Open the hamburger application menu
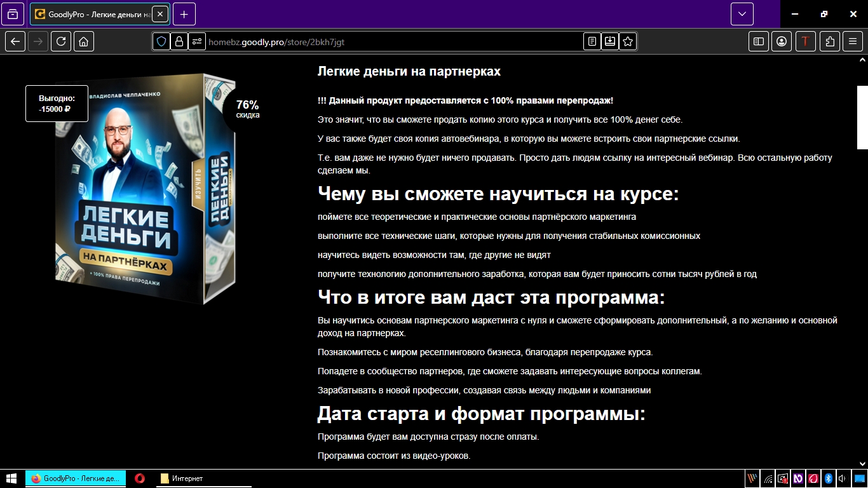Image resolution: width=868 pixels, height=488 pixels. click(853, 41)
